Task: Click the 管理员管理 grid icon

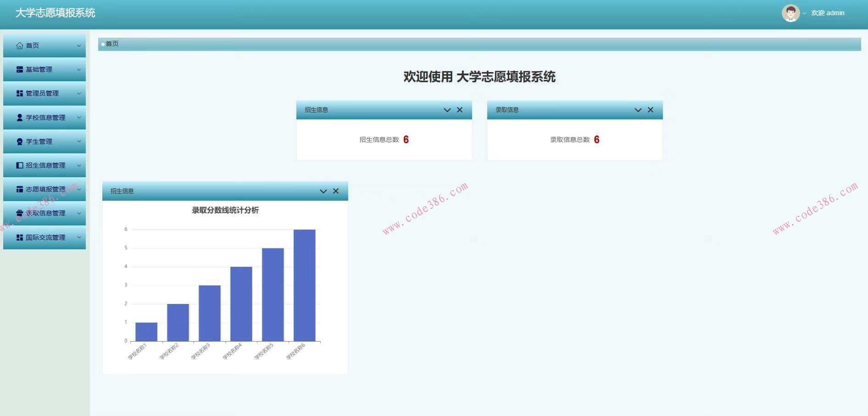Action: click(x=20, y=93)
